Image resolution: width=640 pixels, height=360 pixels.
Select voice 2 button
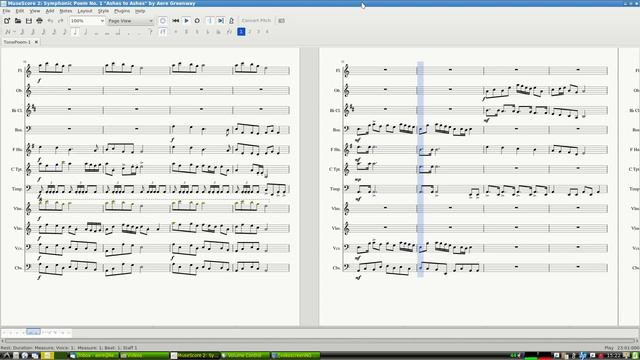pos(250,31)
